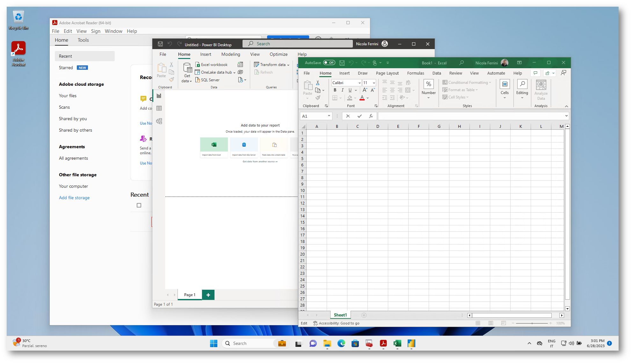Click Fill Color bucket in Excel
This screenshot has height=364, width=632.
(x=350, y=98)
